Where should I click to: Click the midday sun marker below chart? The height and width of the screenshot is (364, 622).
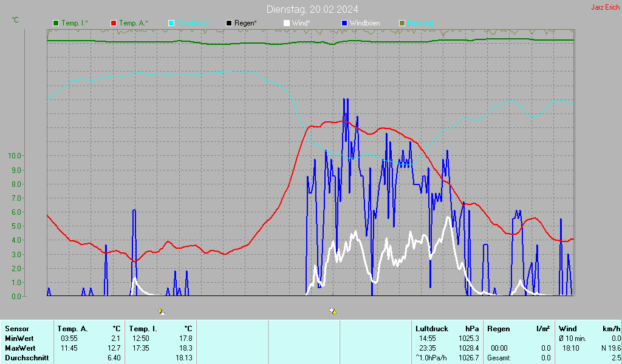[x=333, y=311]
